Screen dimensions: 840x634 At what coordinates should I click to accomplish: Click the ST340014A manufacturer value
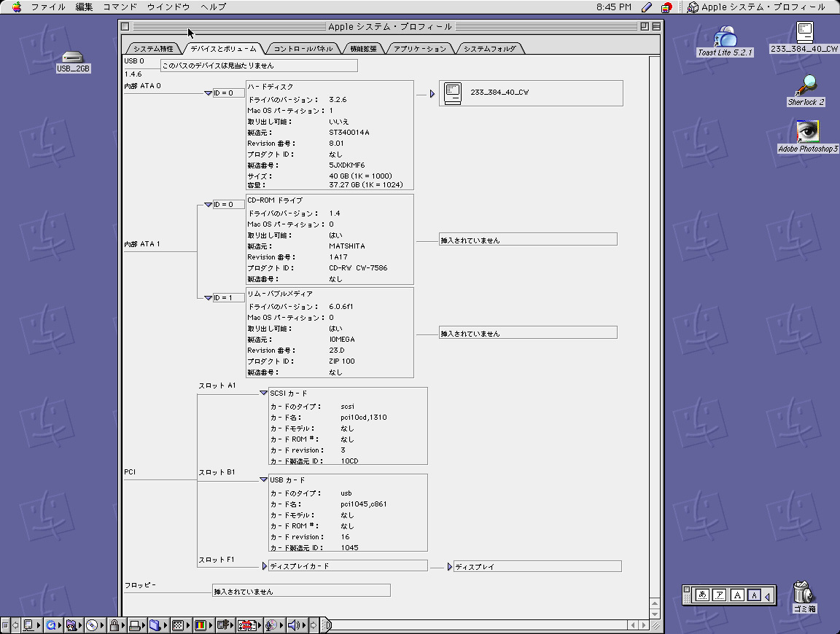coord(349,132)
